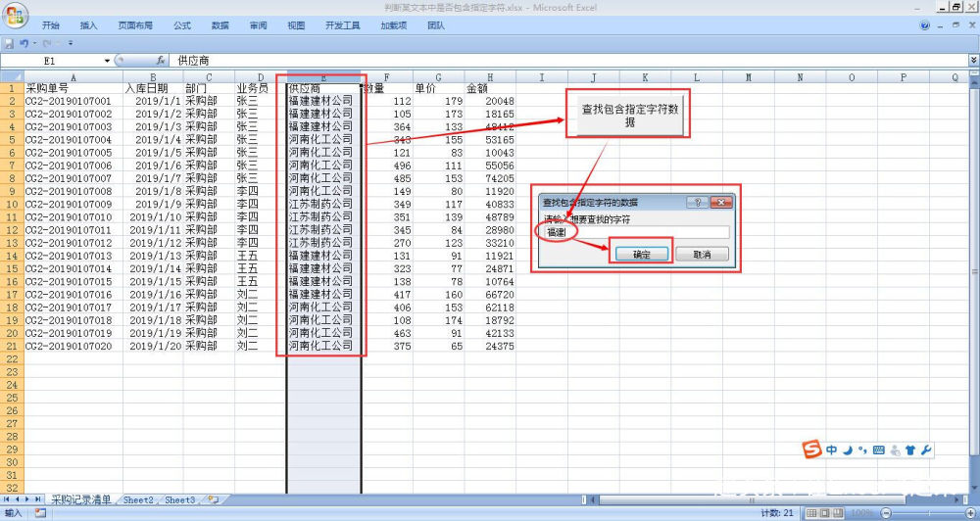Click the Name Box showing E1
Image resolution: width=980 pixels, height=521 pixels.
click(x=52, y=61)
